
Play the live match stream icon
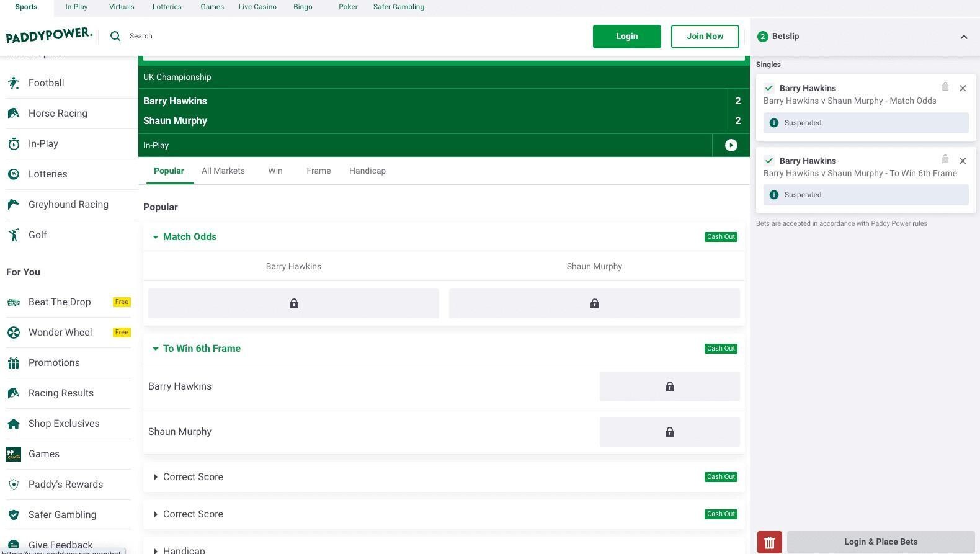click(731, 145)
